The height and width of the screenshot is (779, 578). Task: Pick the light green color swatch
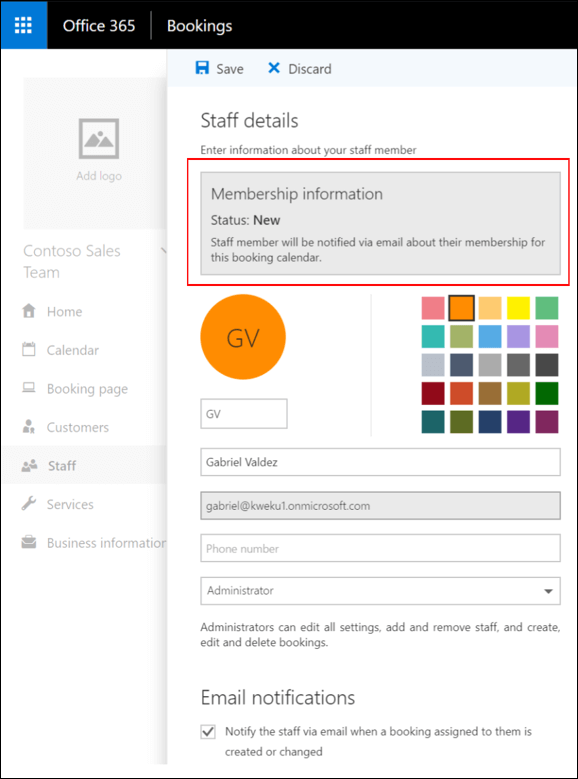click(547, 308)
